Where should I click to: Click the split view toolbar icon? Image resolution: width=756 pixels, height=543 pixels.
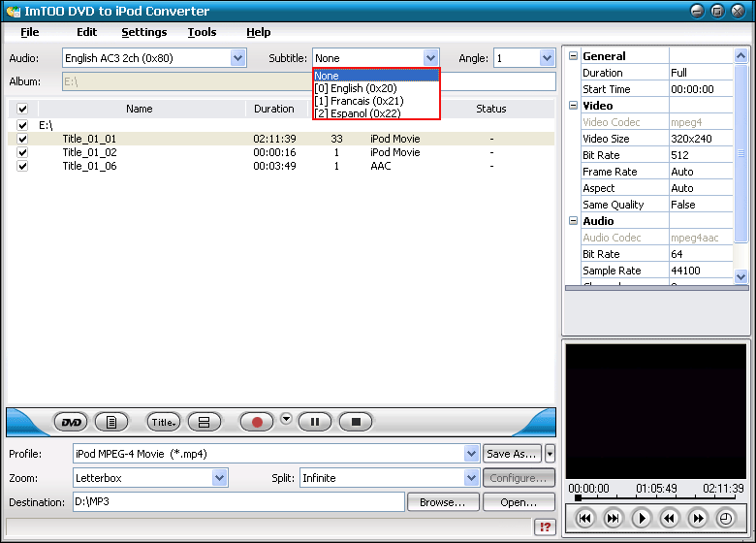(204, 423)
